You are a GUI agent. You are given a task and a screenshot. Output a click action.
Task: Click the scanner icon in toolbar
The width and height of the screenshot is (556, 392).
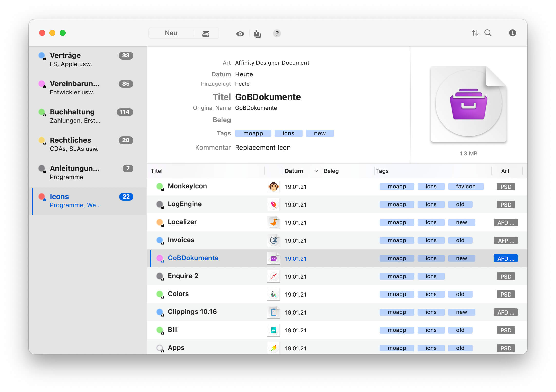[206, 33]
